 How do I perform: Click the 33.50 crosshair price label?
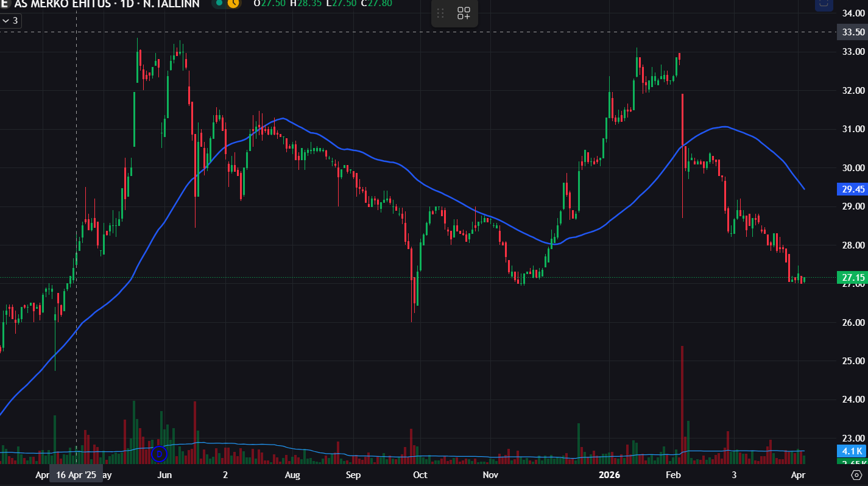pos(852,32)
